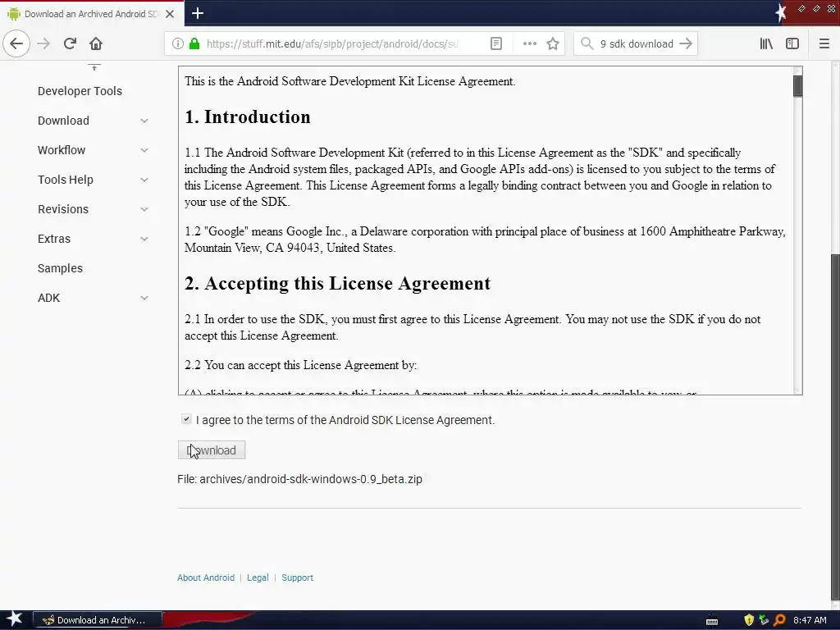Show site information icon in address bar

pyautogui.click(x=178, y=43)
